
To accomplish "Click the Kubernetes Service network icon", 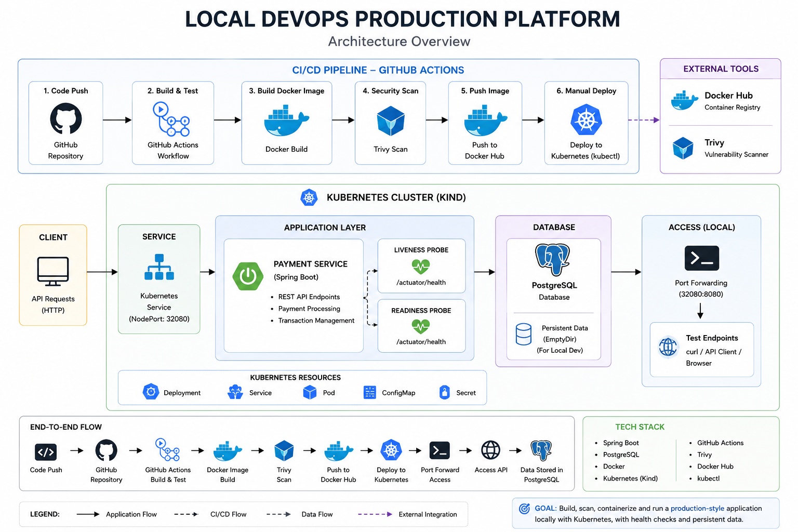I will point(159,267).
